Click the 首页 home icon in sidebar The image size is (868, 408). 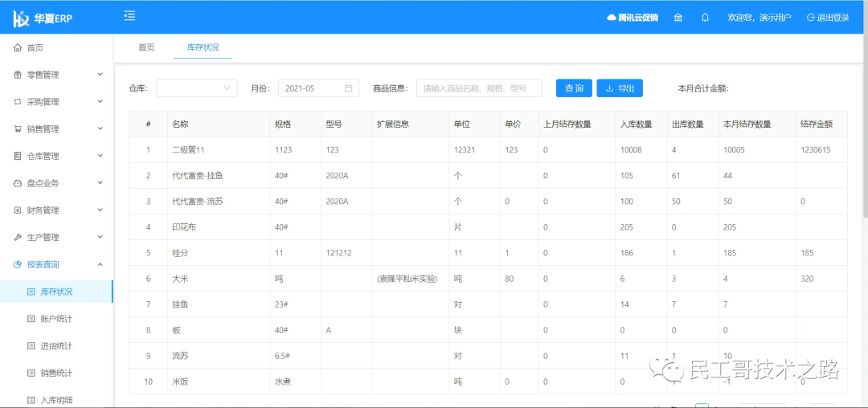pyautogui.click(x=18, y=48)
